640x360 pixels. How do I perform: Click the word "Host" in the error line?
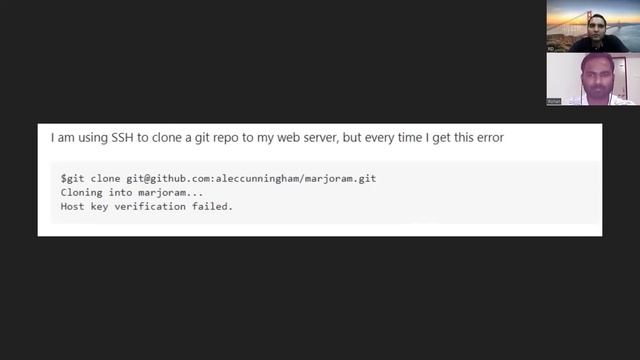72,207
